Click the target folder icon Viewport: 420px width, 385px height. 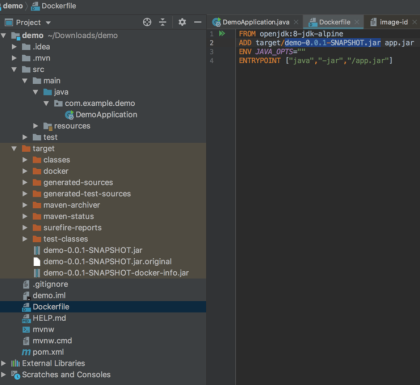pyautogui.click(x=26, y=148)
